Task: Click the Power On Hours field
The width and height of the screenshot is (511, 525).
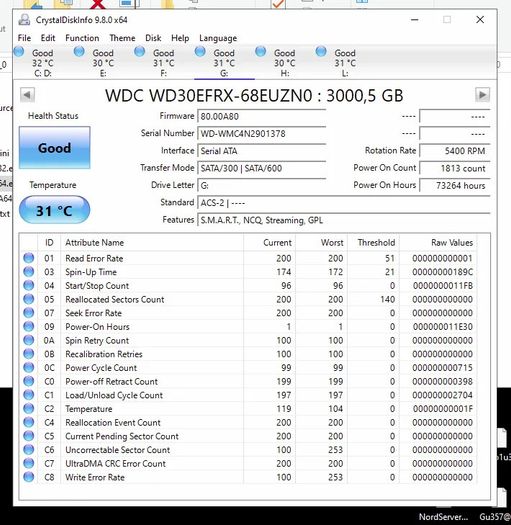Action: (x=455, y=185)
